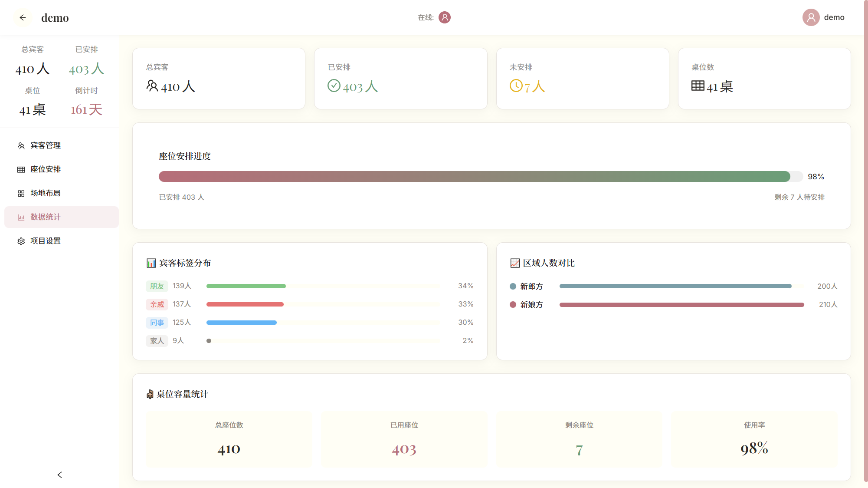Viewport: 868px width, 488px height.
Task: Click the 同事 tag label
Action: pos(157,323)
